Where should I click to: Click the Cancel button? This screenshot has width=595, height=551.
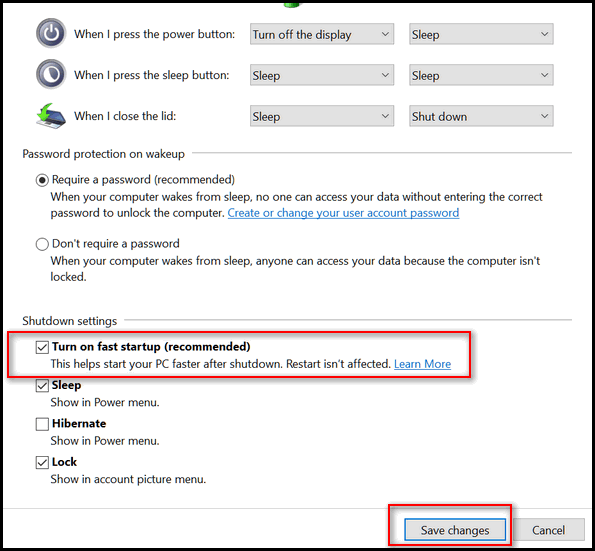pyautogui.click(x=548, y=530)
